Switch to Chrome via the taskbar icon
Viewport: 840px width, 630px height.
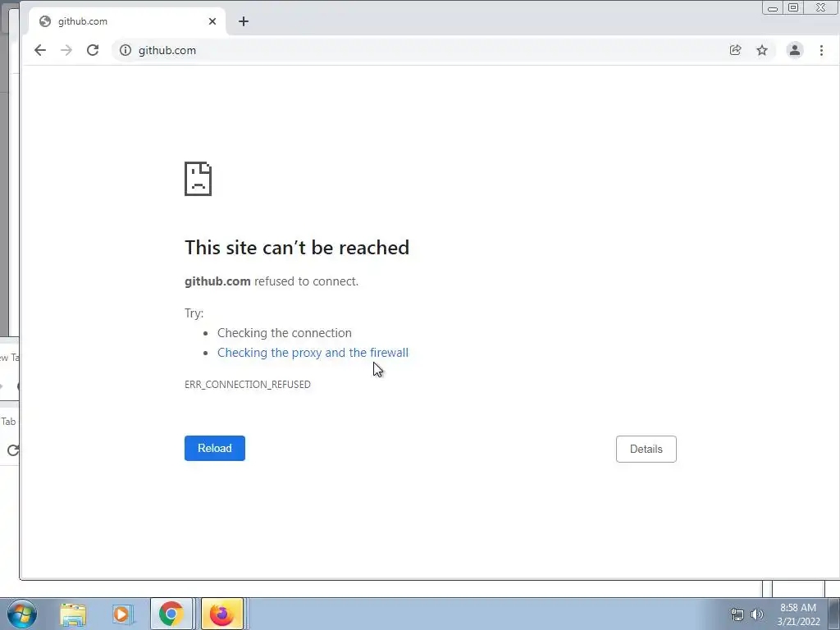171,614
